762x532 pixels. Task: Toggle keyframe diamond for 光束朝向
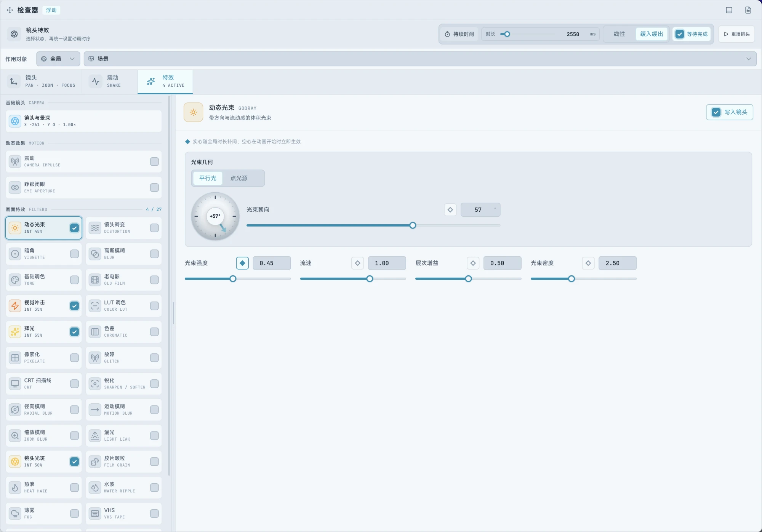pos(450,210)
